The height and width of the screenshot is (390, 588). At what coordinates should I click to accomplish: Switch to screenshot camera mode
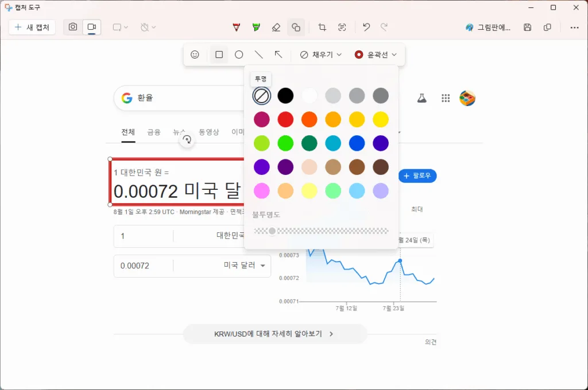tap(73, 27)
